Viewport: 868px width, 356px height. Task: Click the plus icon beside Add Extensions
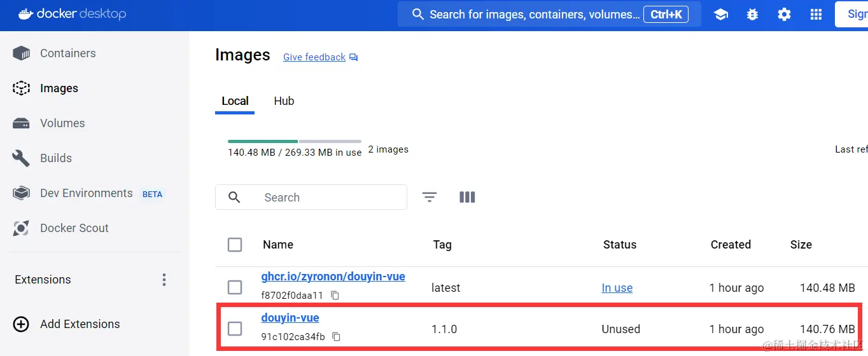point(22,324)
